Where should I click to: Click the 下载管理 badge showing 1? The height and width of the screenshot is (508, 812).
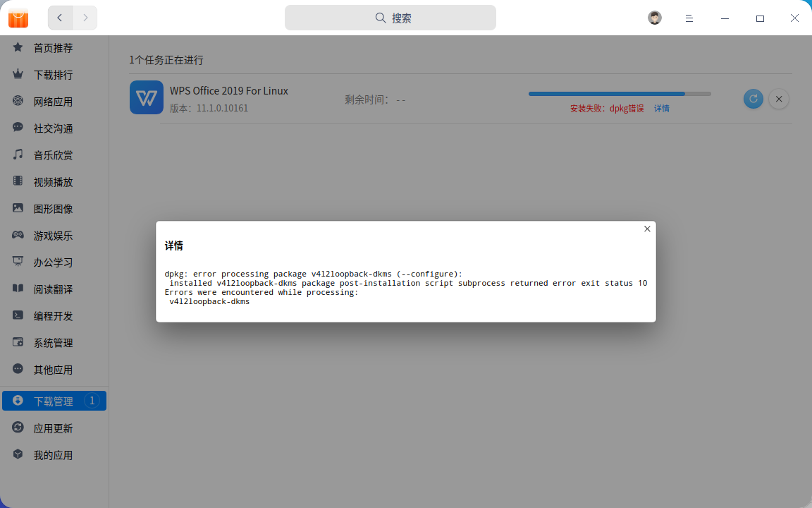[92, 401]
